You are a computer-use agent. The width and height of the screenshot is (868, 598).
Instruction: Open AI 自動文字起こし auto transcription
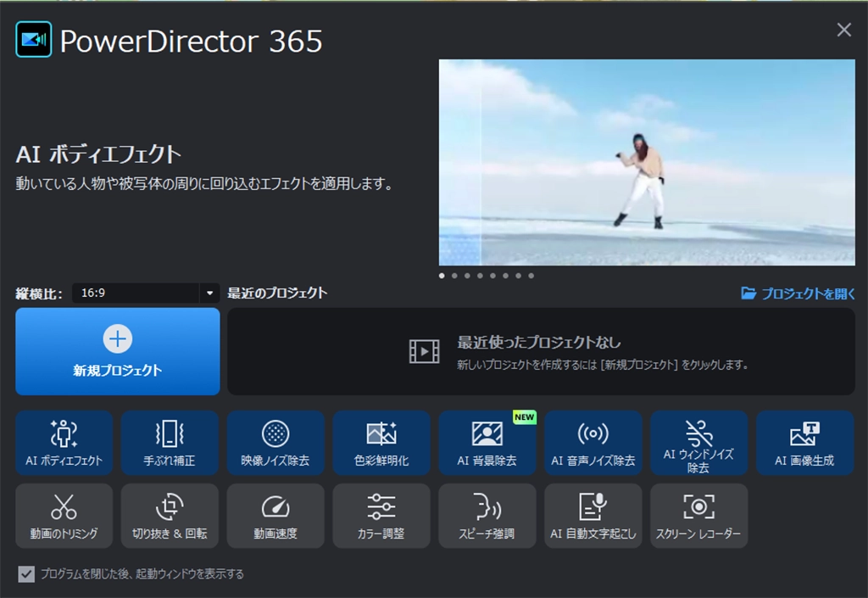coord(593,516)
